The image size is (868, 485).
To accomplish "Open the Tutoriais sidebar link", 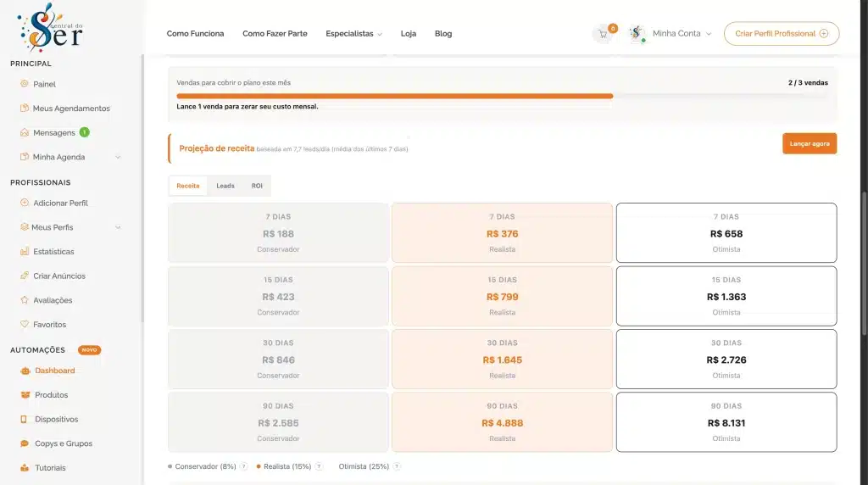I will 50,468.
